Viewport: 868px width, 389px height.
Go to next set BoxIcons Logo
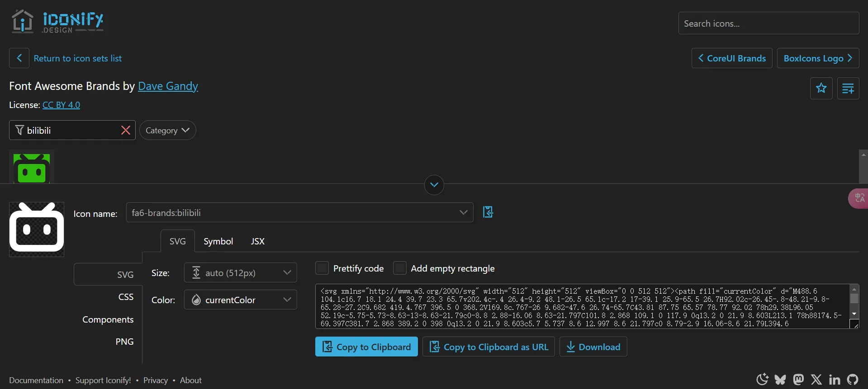[818, 58]
